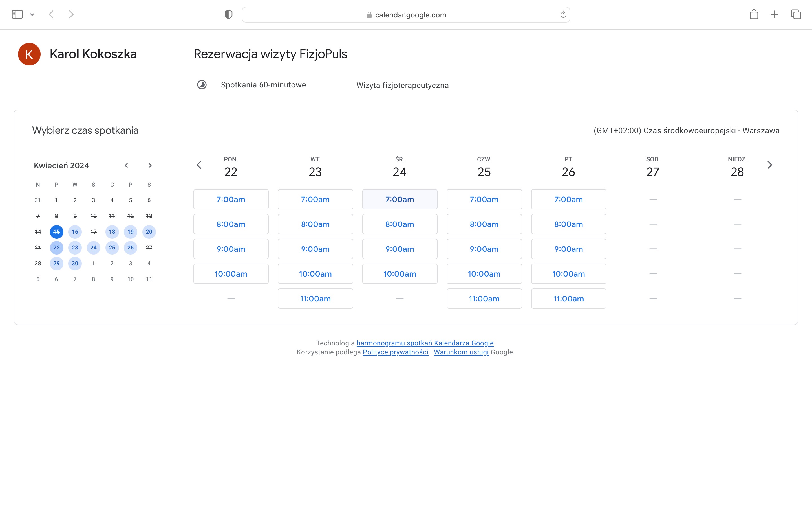Select April 24 in mini calendar
This screenshot has height=508, width=812.
point(94,248)
